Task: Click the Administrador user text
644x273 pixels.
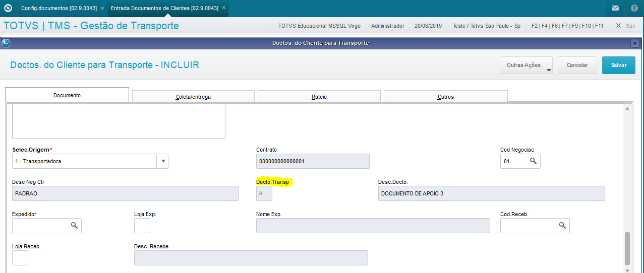Action: (x=388, y=26)
